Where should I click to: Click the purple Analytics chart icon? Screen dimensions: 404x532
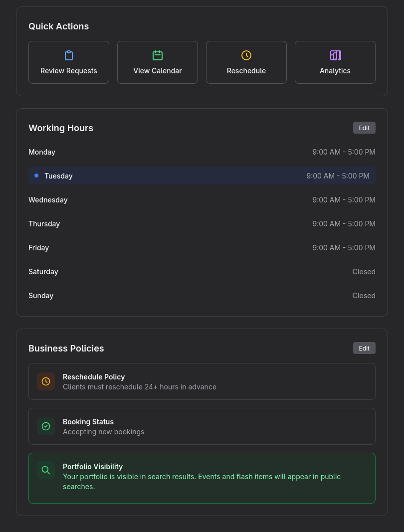(x=335, y=55)
